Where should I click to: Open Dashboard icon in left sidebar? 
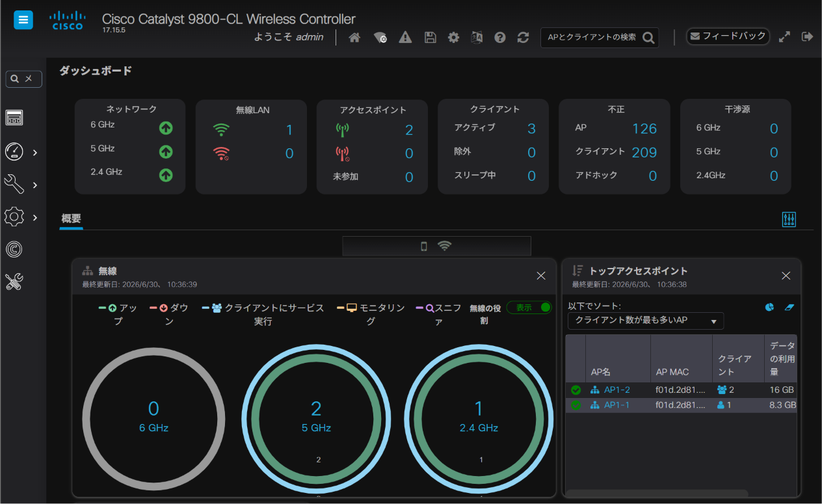[x=14, y=118]
